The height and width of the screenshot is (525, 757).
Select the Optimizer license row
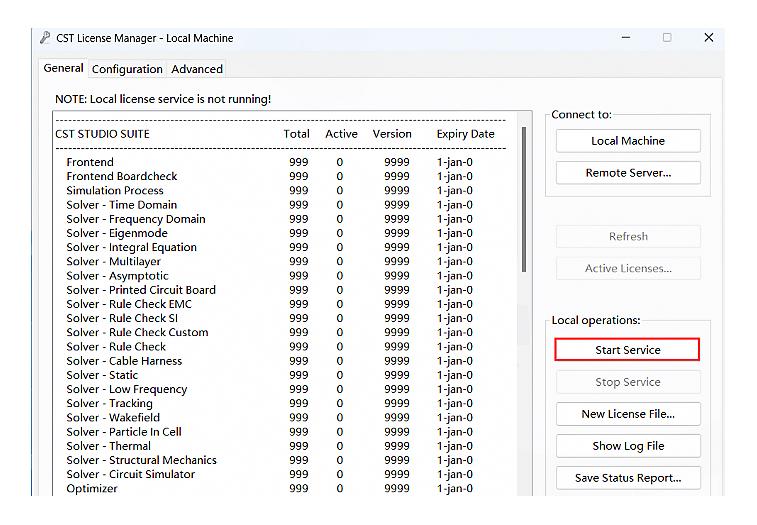click(269, 488)
